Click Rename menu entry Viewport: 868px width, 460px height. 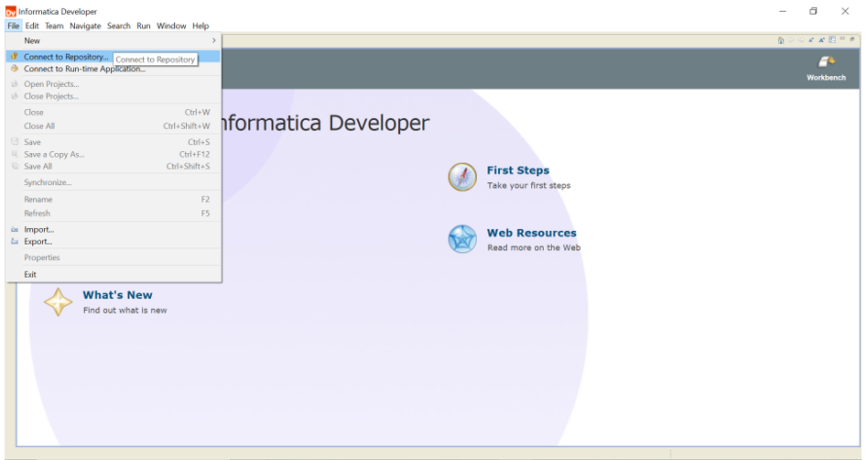[x=113, y=199]
